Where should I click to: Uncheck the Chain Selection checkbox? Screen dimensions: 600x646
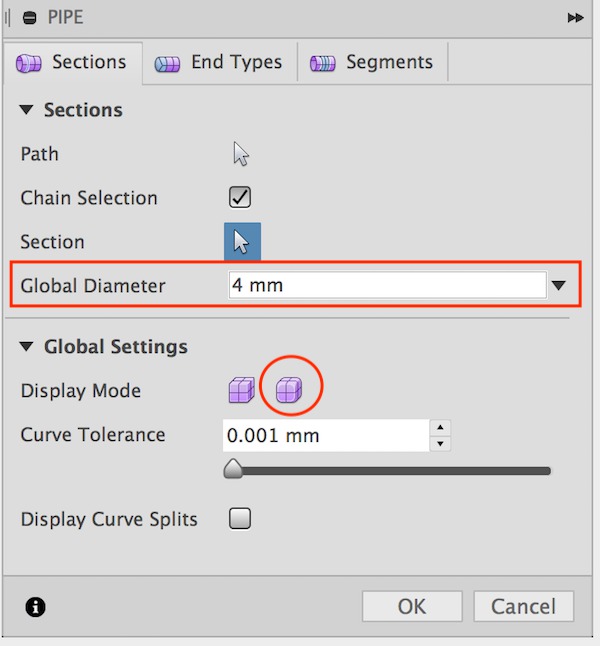240,197
